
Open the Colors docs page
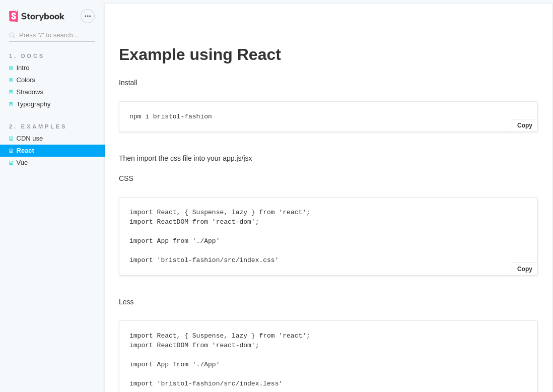(52, 80)
